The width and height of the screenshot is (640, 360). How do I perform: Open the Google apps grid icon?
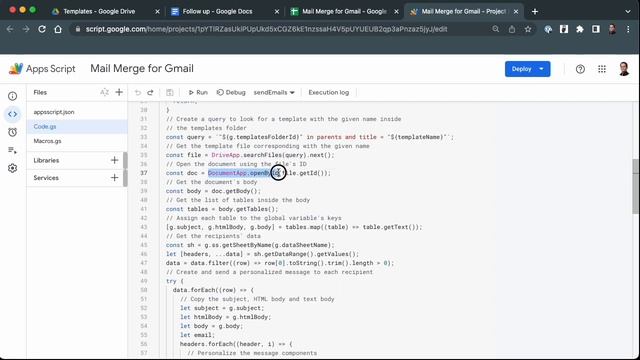602,69
